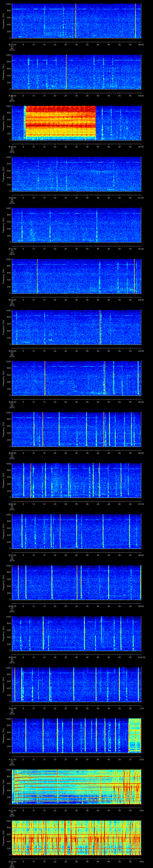Click the 8:48:00 start time label
Screen dimensions: 153x868
click(x=12, y=96)
